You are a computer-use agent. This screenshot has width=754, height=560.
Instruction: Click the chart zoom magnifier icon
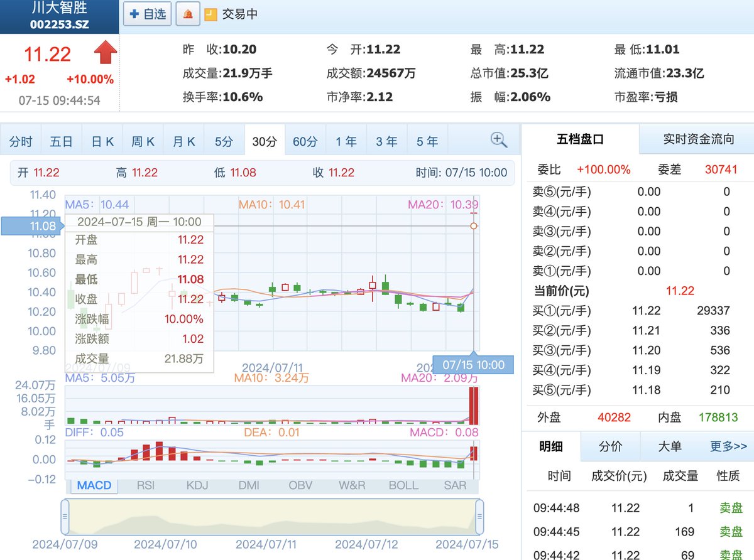pyautogui.click(x=499, y=140)
